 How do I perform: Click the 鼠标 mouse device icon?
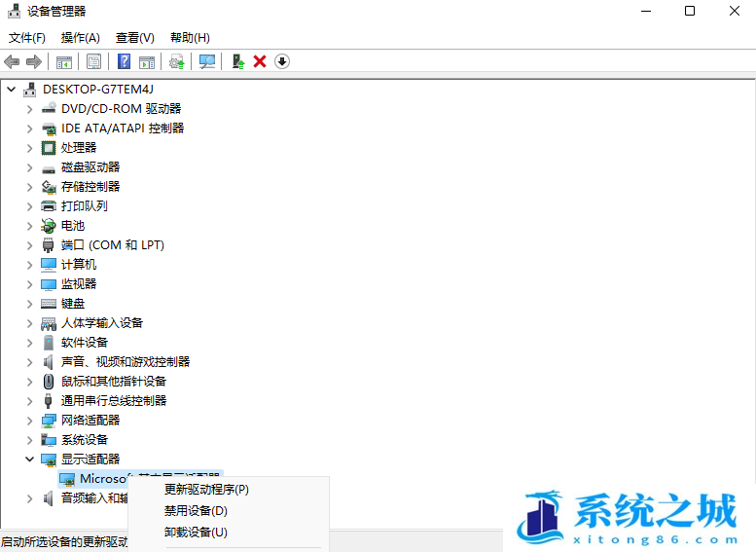click(49, 382)
